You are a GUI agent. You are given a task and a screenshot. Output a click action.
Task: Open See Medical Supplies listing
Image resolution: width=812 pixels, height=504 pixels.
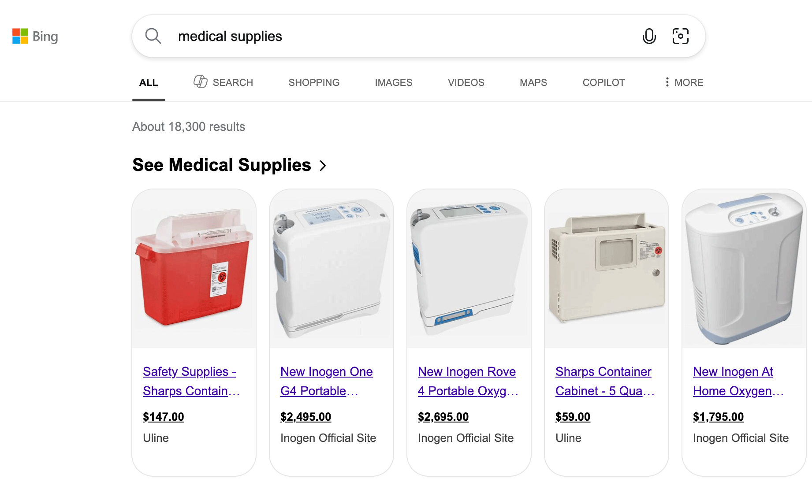(221, 165)
